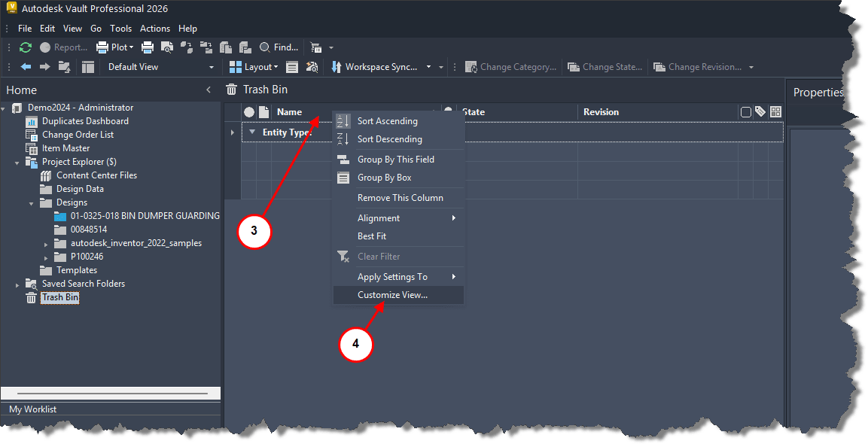Select Group By Box
The image size is (868, 444).
398,178
